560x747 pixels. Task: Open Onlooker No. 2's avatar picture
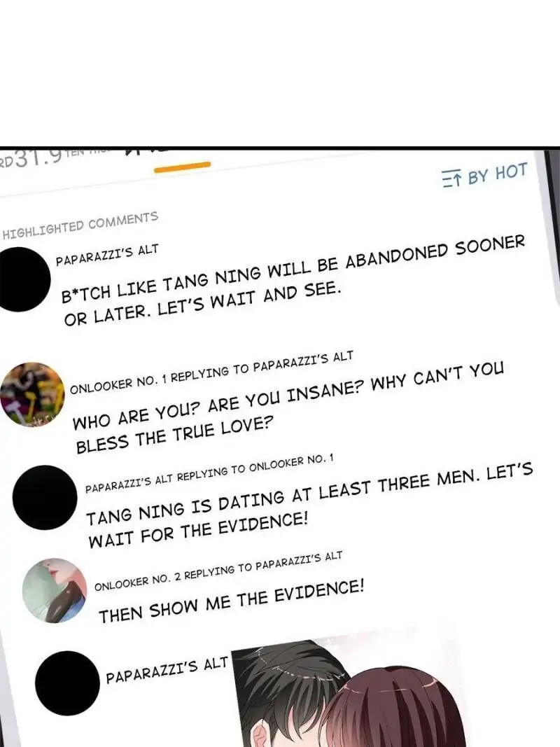[x=55, y=590]
